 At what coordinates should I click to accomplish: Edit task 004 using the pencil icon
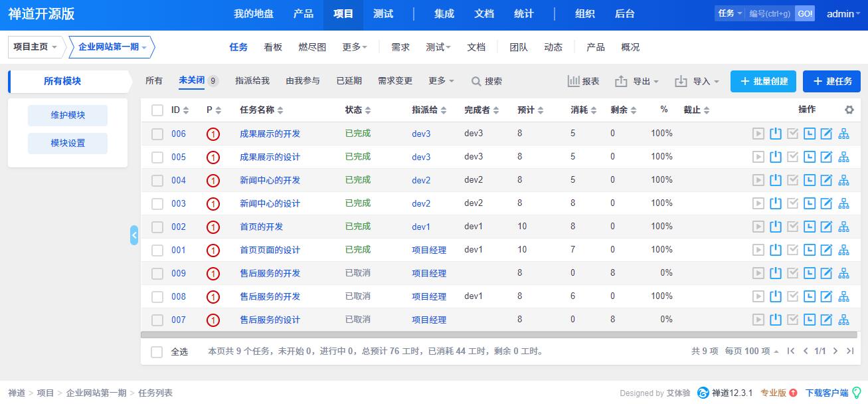tap(825, 180)
